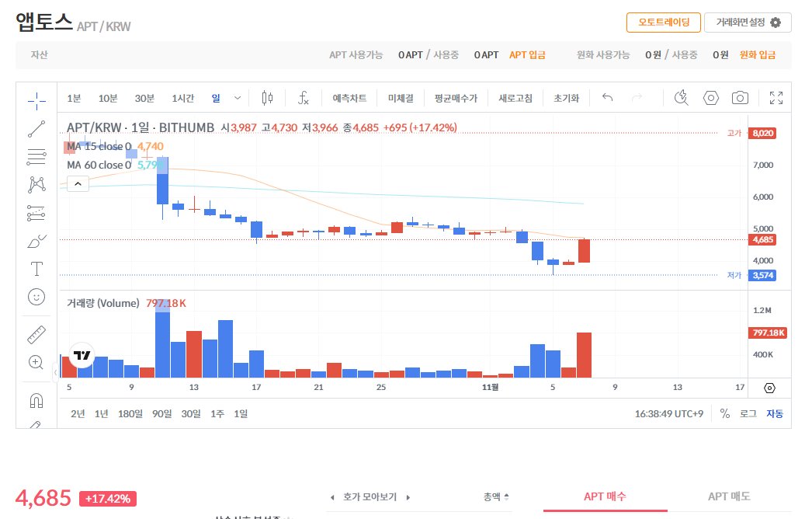Set range to 30일
Viewport: 812px width, 519px height.
pyautogui.click(x=190, y=414)
